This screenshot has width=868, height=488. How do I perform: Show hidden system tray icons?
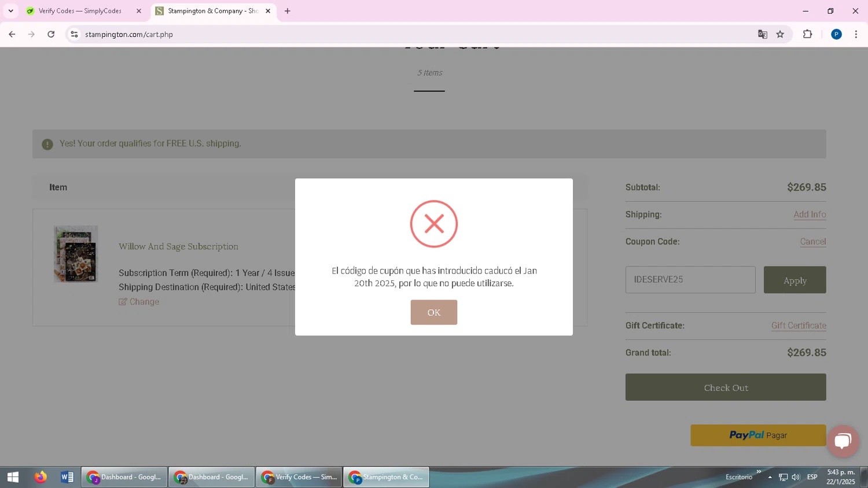coord(770,477)
